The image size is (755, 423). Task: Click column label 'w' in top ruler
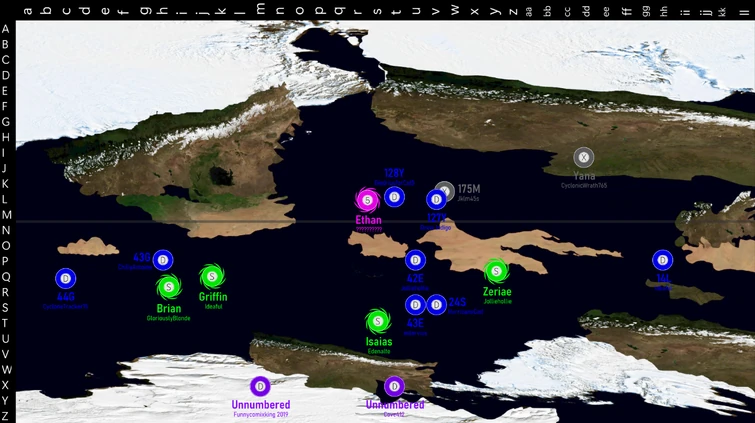coord(455,10)
